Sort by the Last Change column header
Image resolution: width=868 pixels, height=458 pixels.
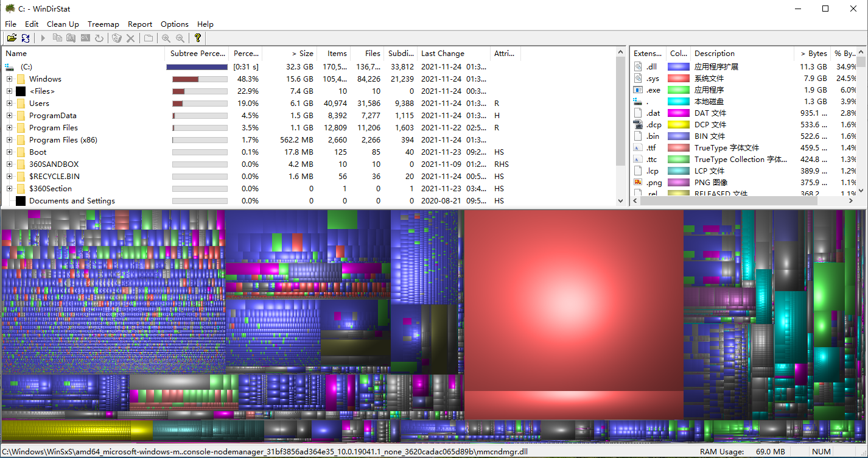453,53
